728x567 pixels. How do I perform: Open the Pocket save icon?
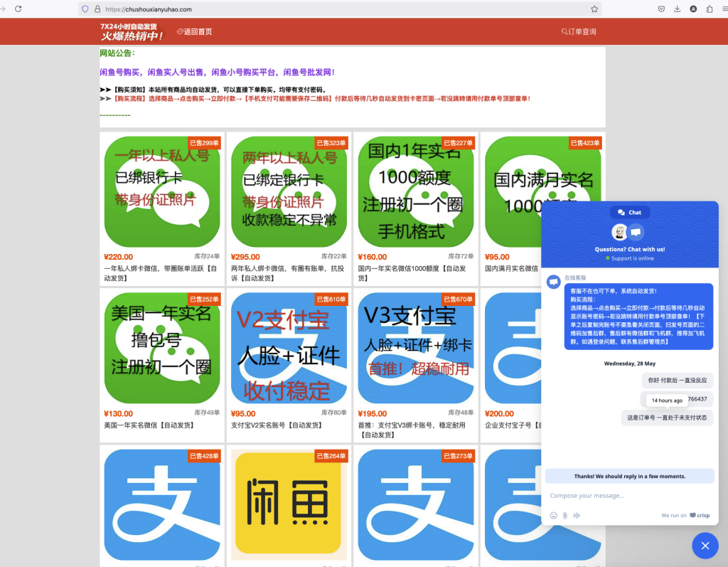tap(662, 9)
